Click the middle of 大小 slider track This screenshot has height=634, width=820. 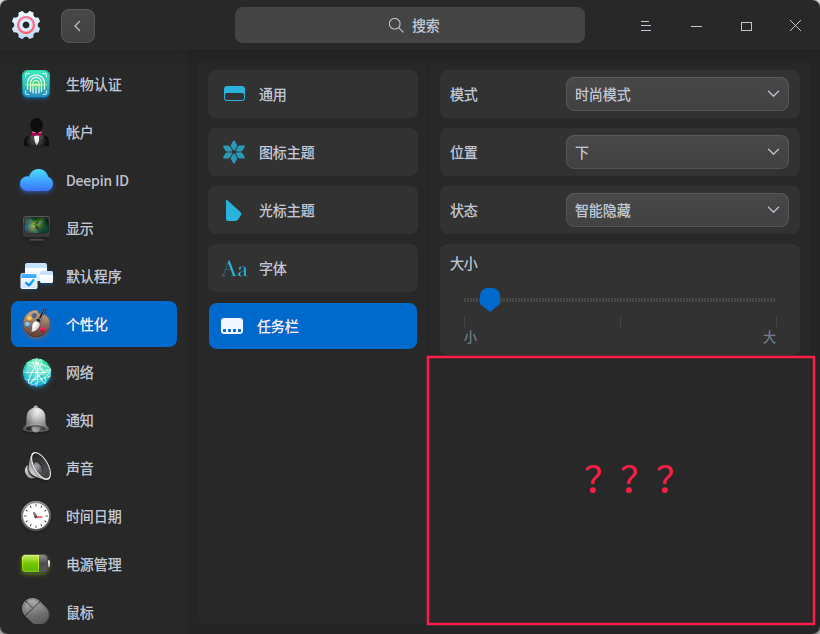click(x=620, y=300)
